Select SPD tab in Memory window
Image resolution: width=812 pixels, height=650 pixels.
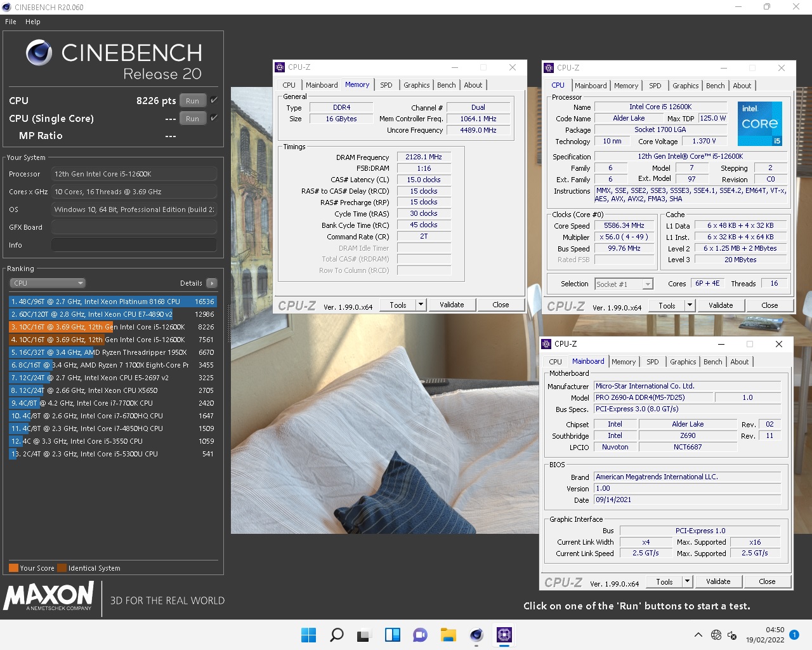click(x=386, y=85)
